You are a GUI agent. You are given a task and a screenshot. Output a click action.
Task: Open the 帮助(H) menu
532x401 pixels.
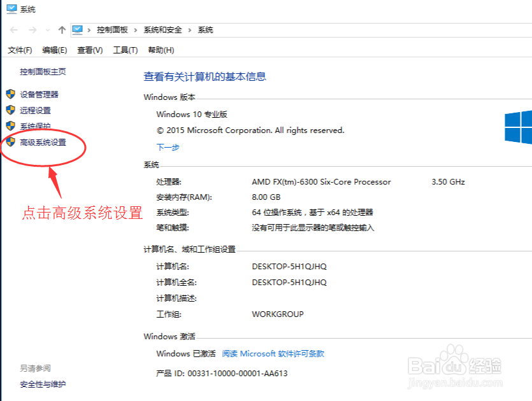(161, 50)
